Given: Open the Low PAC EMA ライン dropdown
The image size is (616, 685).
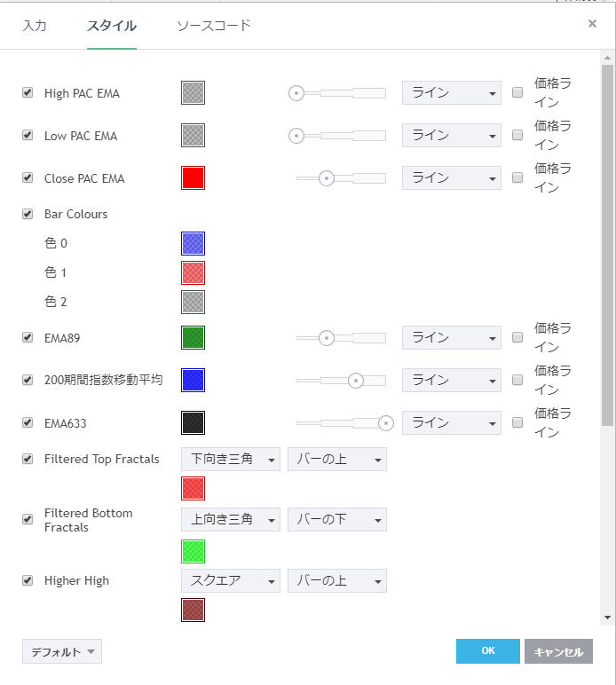Looking at the screenshot, I should 452,136.
